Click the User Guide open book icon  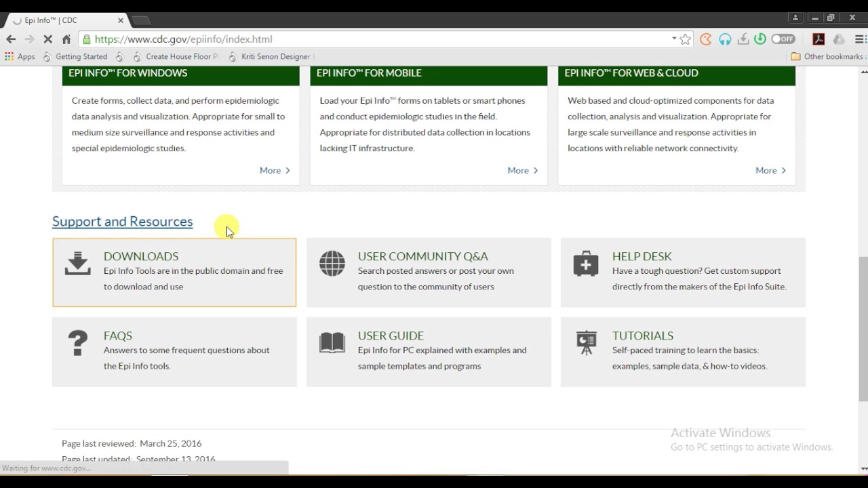point(332,343)
